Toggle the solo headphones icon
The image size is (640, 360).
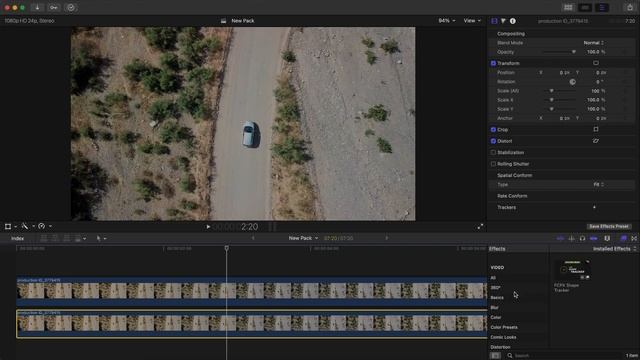582,238
